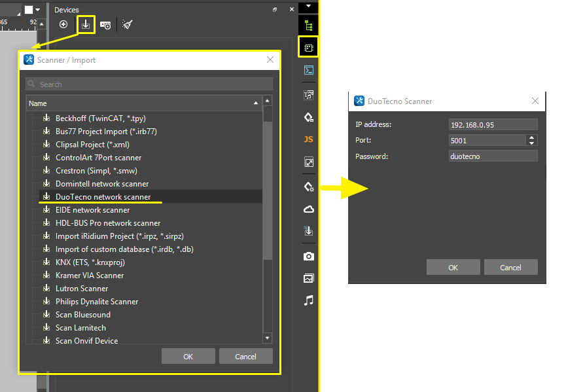
Task: Increase the Port value with up arrow
Action: pos(531,137)
